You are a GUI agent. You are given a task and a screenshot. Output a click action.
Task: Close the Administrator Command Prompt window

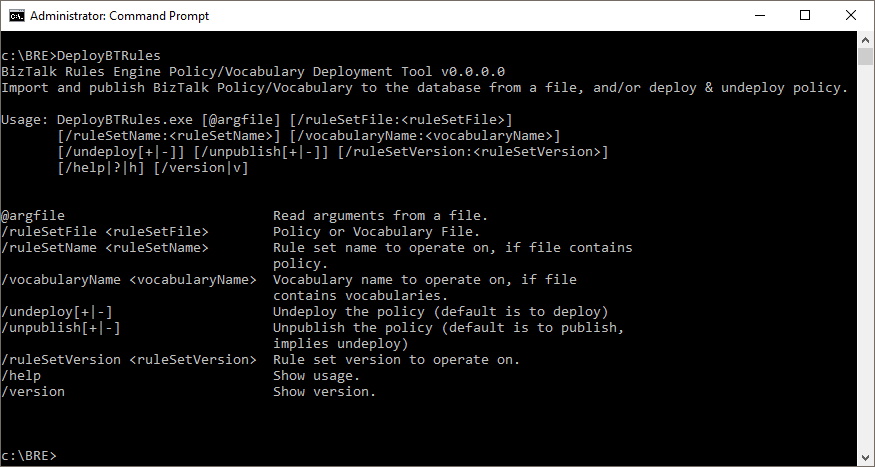[850, 16]
